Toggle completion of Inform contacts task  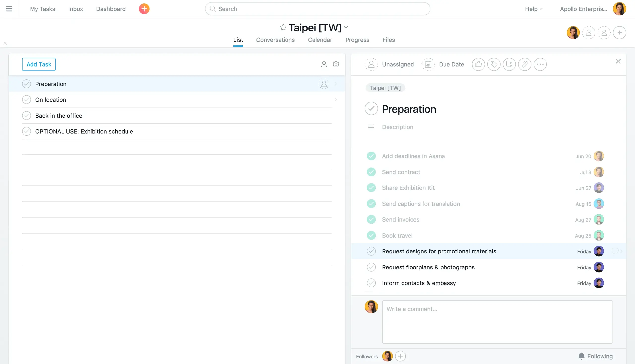coord(371,283)
